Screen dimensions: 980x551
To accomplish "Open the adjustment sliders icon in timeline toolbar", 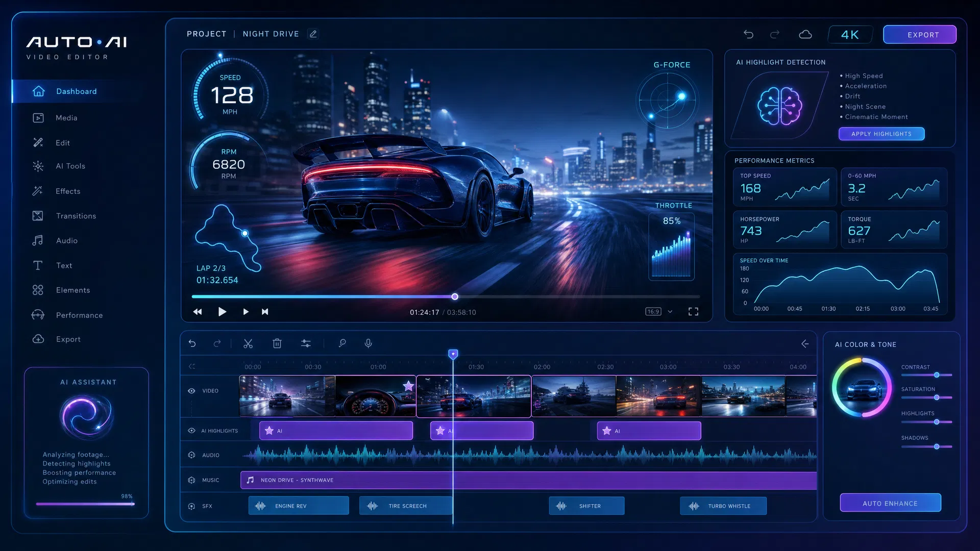I will (x=306, y=344).
